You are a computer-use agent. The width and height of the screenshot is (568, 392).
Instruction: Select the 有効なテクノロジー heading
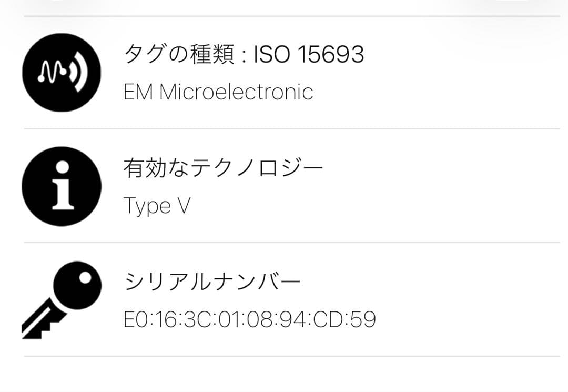[225, 166]
